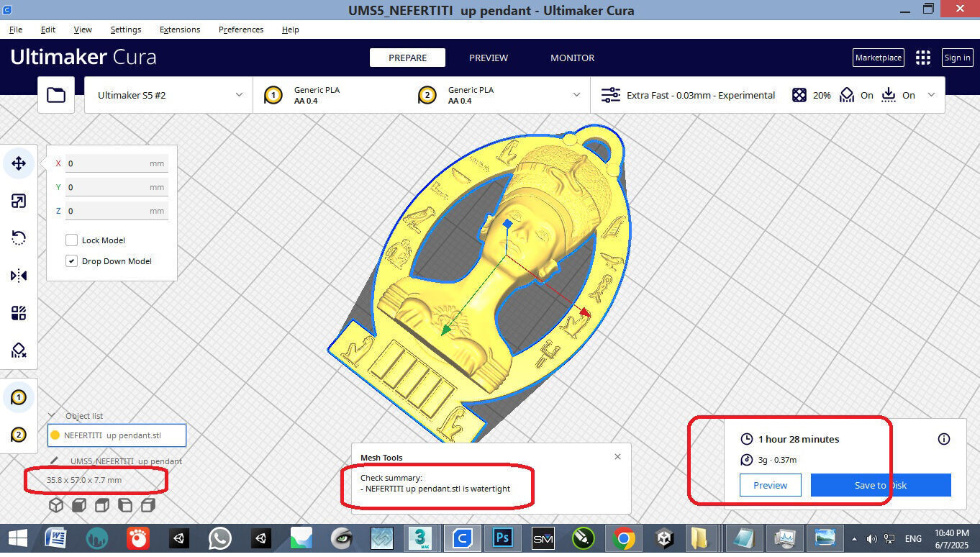Click the ENG language indicator in taskbar
The height and width of the screenshot is (557, 980).
point(913,539)
